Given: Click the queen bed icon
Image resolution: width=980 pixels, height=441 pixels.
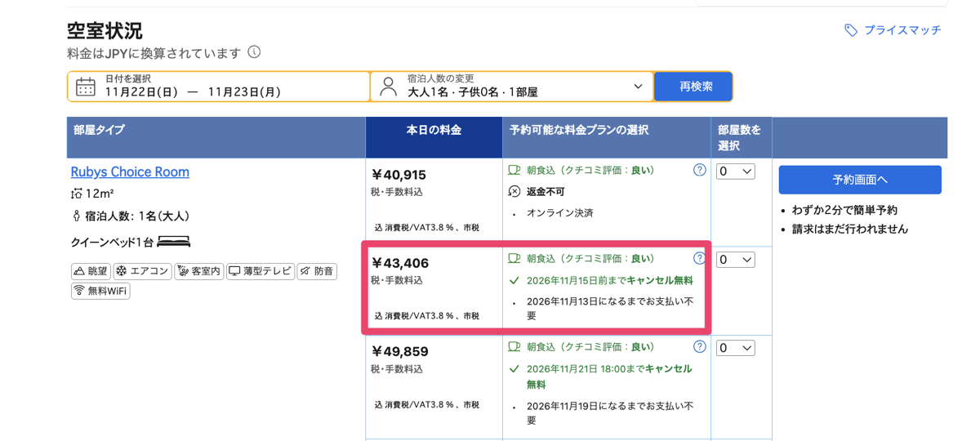Looking at the screenshot, I should click(x=174, y=242).
